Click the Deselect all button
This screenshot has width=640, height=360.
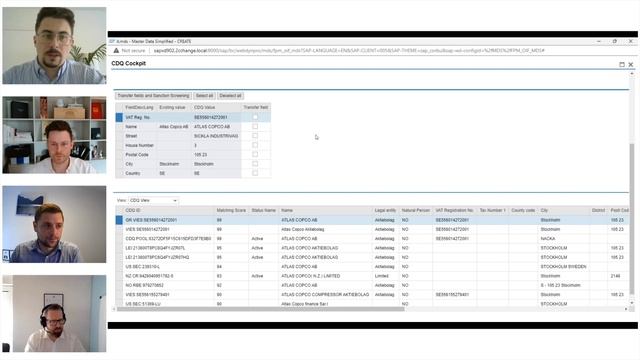point(230,96)
